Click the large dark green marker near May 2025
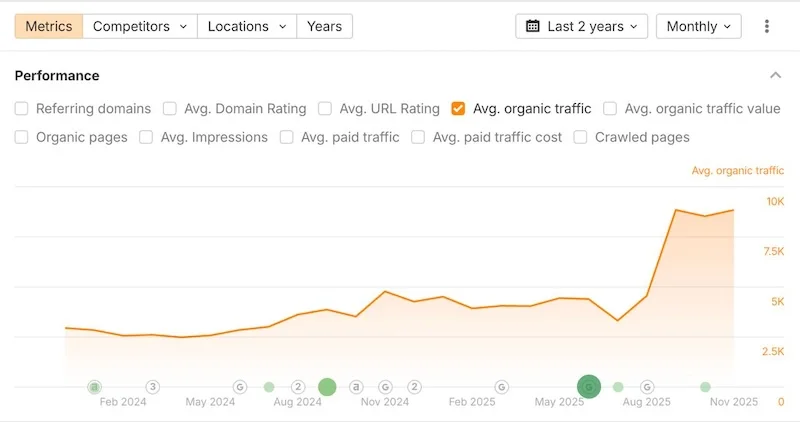The height and width of the screenshot is (422, 800). [589, 387]
